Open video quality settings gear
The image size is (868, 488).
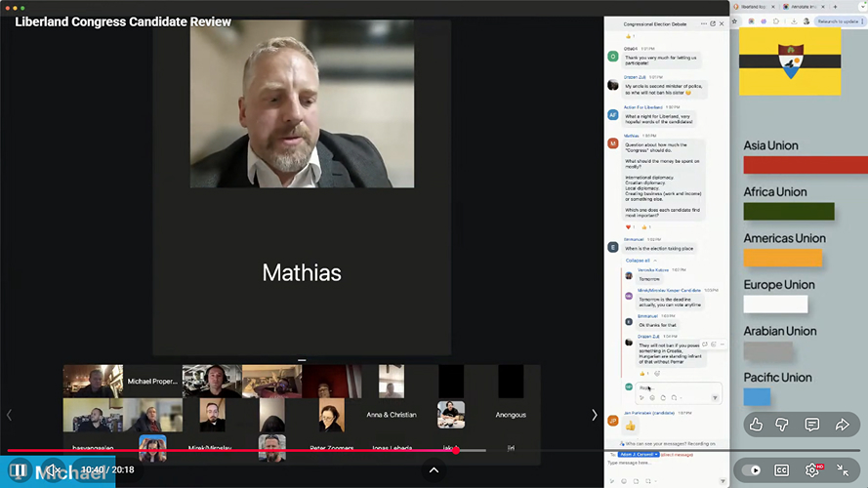pyautogui.click(x=812, y=469)
